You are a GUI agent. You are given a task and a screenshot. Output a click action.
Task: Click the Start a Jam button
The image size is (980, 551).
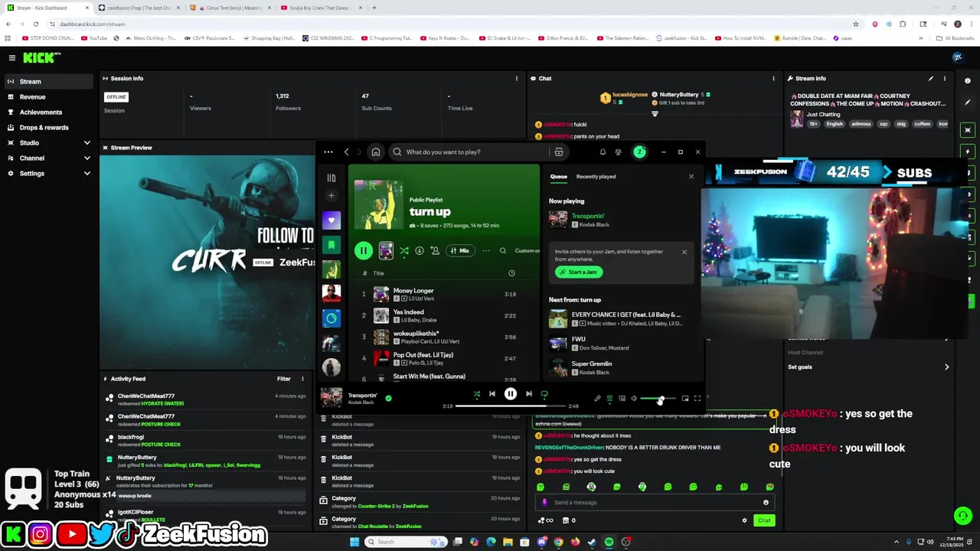pyautogui.click(x=579, y=272)
